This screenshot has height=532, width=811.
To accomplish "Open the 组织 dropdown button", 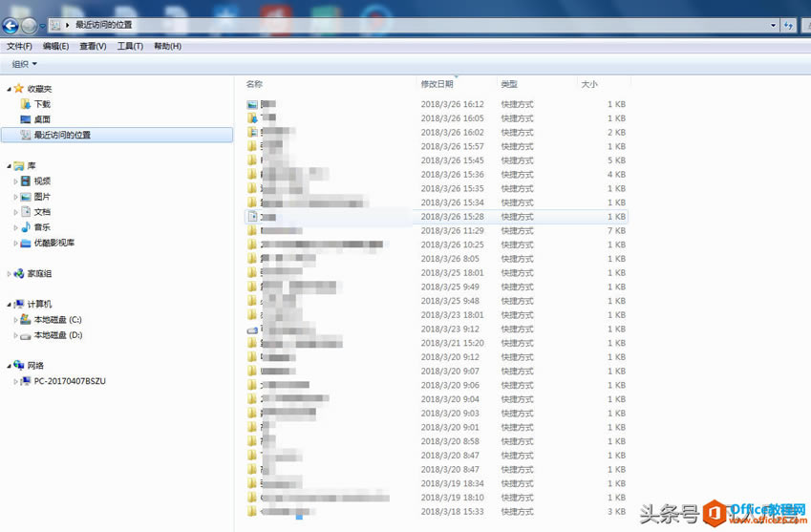I will tap(24, 64).
